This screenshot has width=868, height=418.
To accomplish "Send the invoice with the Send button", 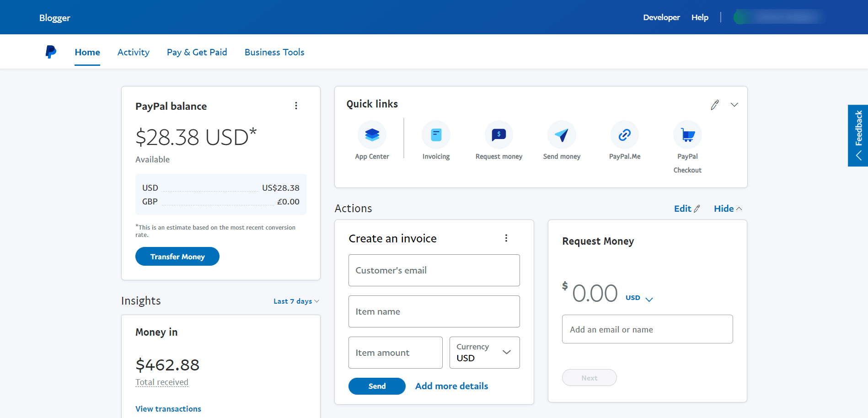I will [x=377, y=386].
